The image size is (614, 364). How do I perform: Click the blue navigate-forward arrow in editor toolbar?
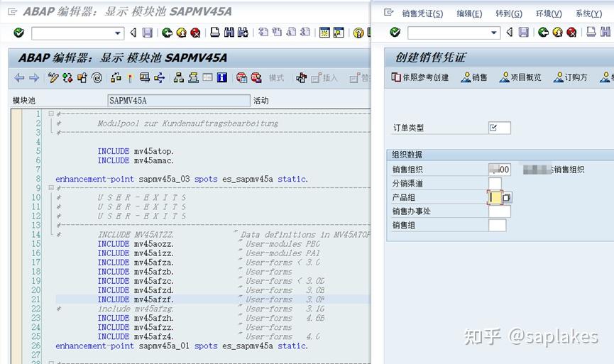coord(34,78)
